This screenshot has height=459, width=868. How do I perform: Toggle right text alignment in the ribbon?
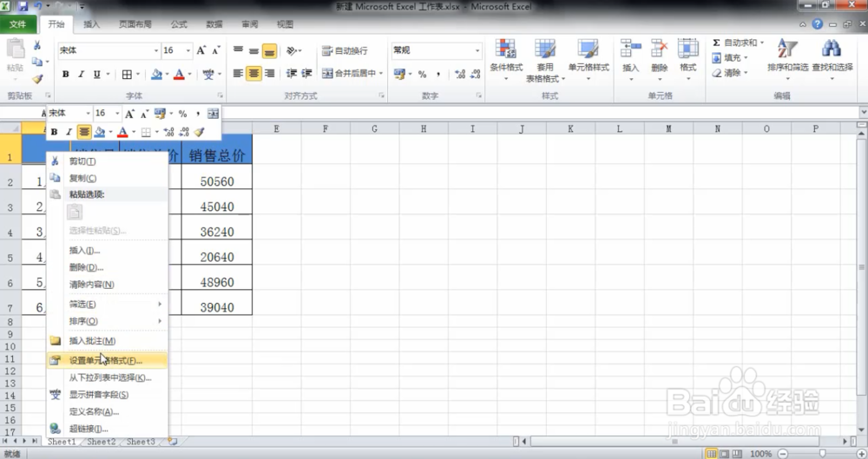270,73
